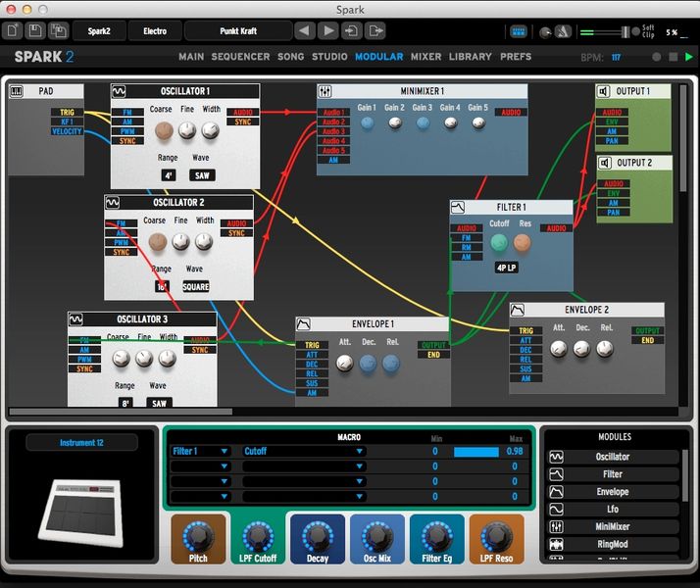The image size is (700, 588).
Task: Click the Oscillator 1 waveform icon
Action: pos(119,92)
